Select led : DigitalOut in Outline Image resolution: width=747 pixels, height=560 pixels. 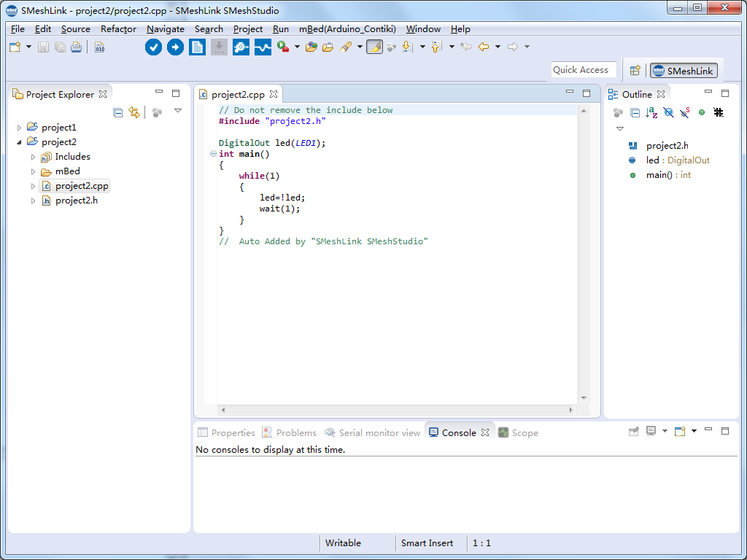(x=669, y=160)
